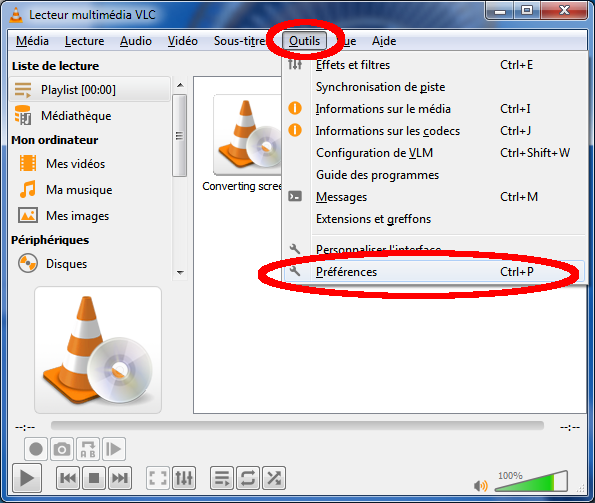Open Médiathèque in the sidebar list
The image size is (595, 503).
pyautogui.click(x=76, y=116)
